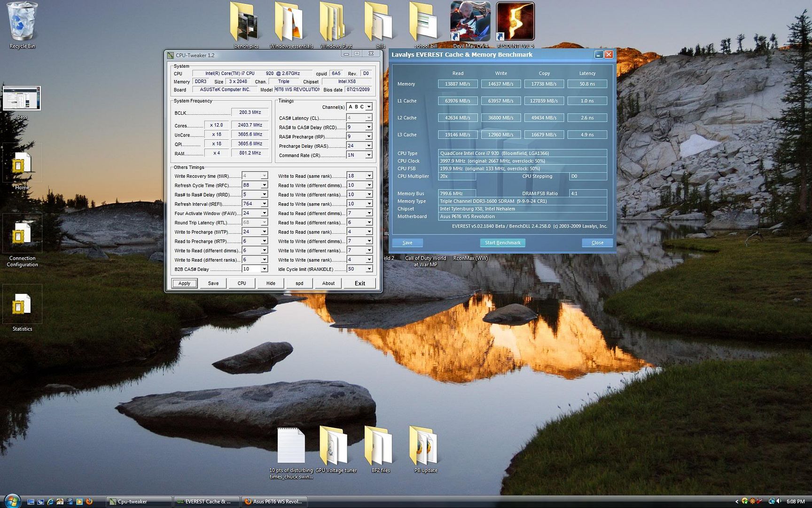
Task: Open Refresh Cycle Time (tRFC) dropdown
Action: (x=264, y=185)
